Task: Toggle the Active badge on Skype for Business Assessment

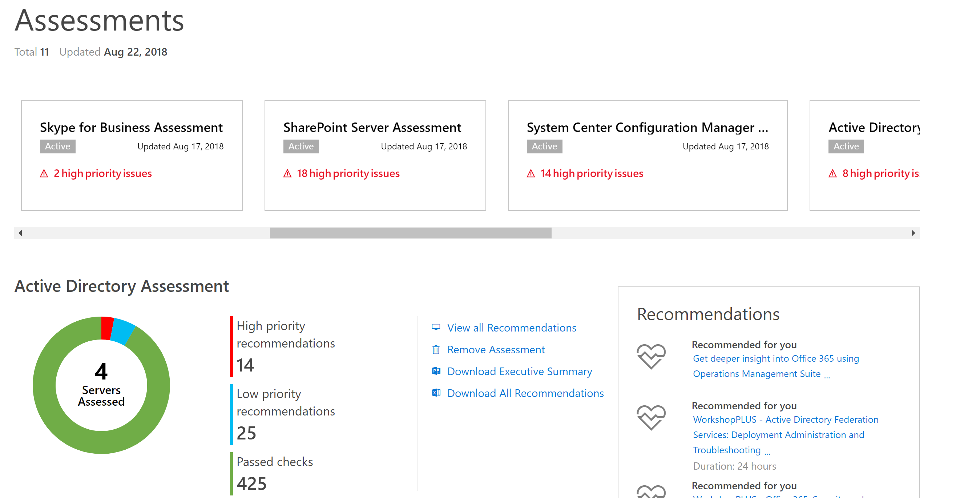Action: 57,147
